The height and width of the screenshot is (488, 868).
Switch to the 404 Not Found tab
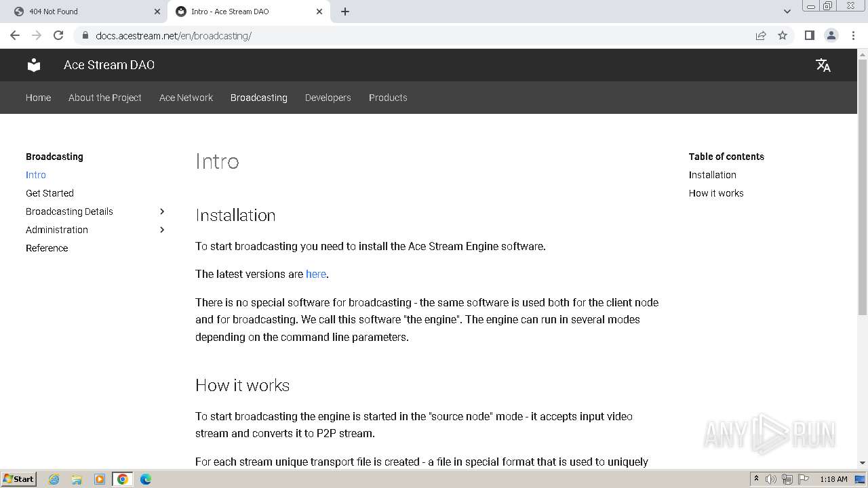(x=86, y=12)
